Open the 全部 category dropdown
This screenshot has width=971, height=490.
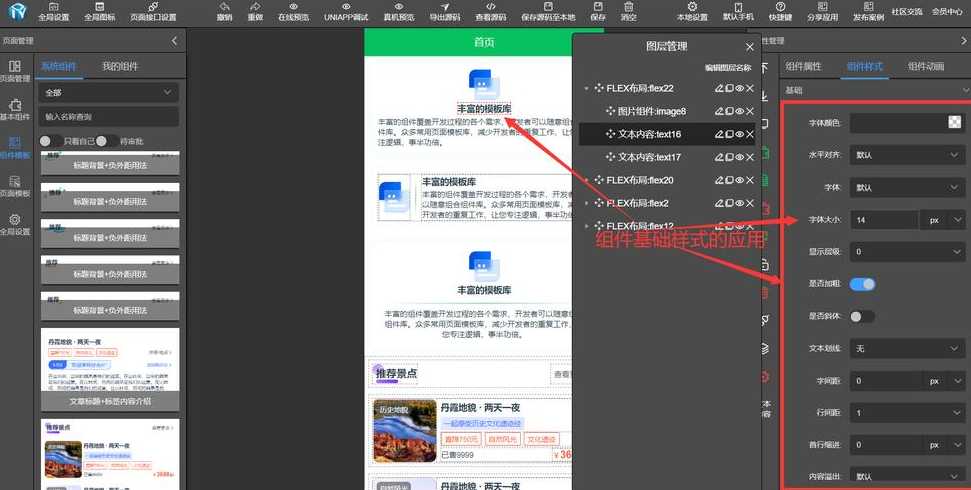pyautogui.click(x=108, y=92)
